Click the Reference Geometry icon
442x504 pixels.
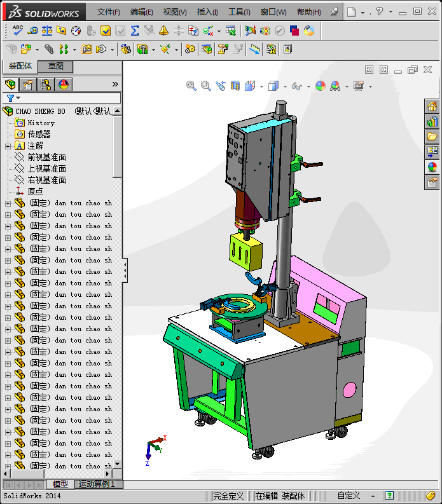point(165,49)
